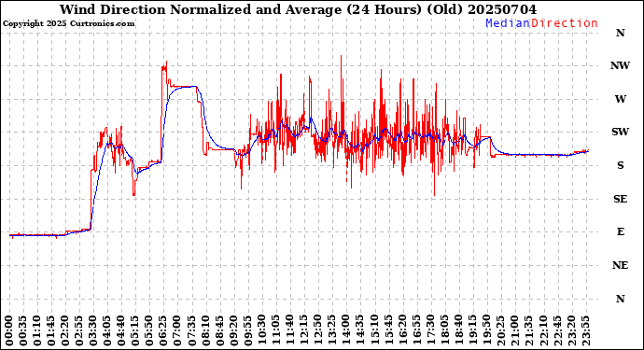The width and height of the screenshot is (644, 350).
Task: Click the 23:55 time label
Action: (x=585, y=331)
